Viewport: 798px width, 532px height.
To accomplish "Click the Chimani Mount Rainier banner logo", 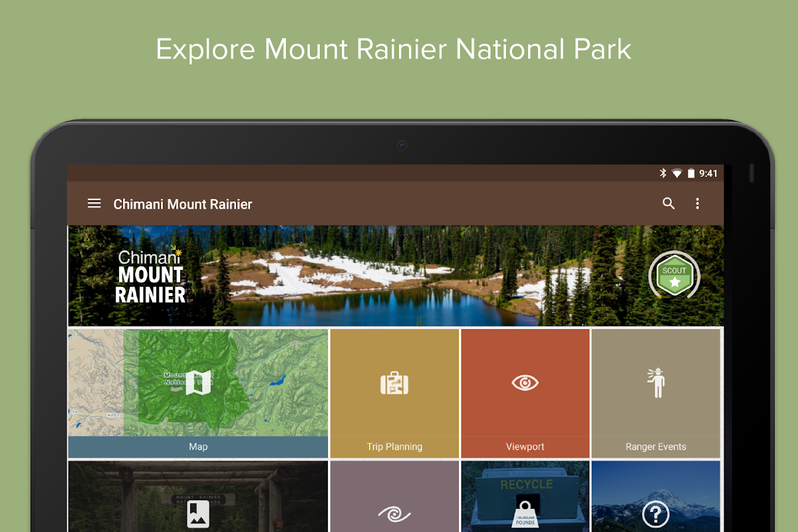I will 150,275.
